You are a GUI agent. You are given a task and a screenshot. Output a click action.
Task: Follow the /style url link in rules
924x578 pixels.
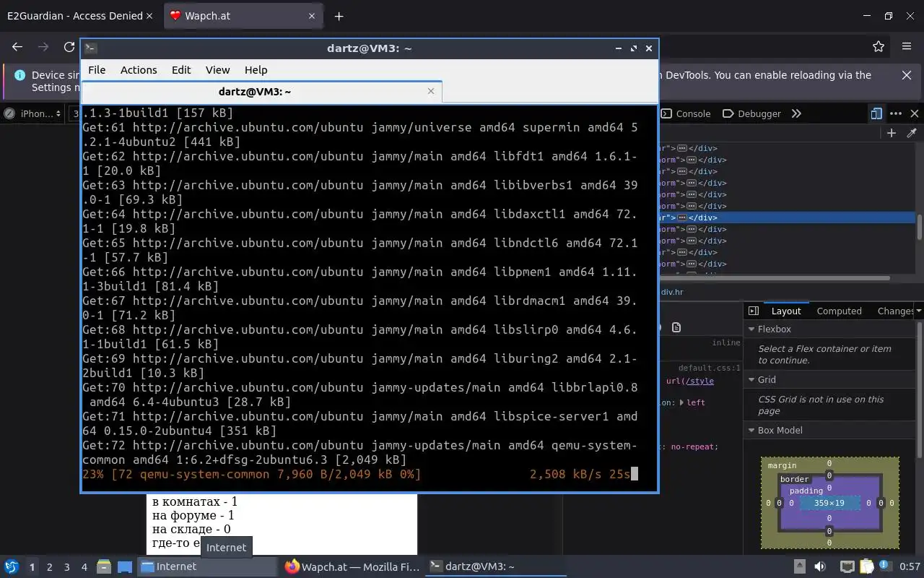tap(699, 381)
